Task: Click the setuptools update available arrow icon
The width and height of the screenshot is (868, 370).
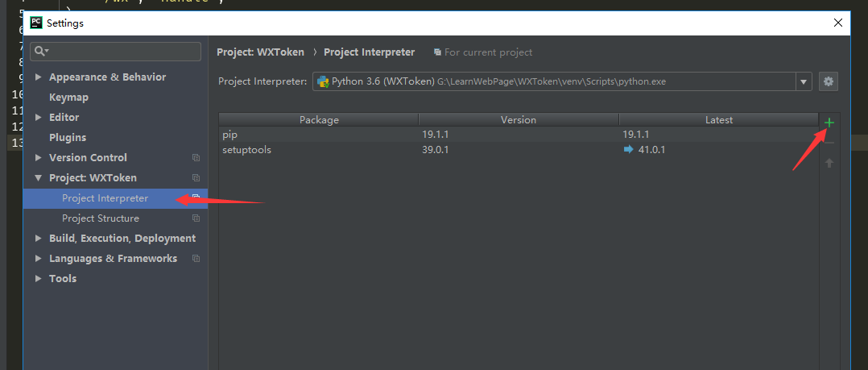Action: (x=629, y=149)
